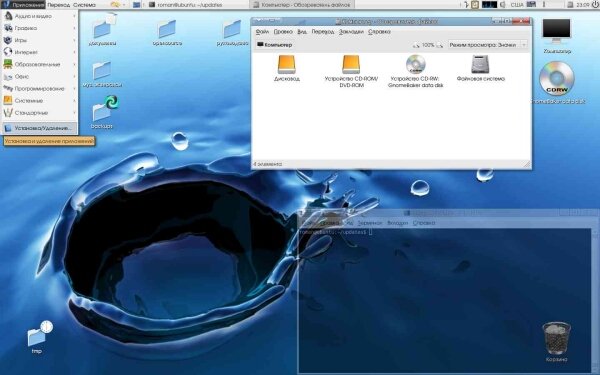Open the Переход menu in the file browser
The image size is (600, 375).
point(323,32)
